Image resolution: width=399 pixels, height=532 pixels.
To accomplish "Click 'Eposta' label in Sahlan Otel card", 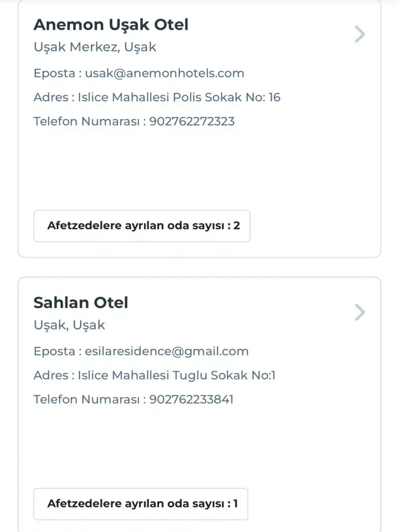I will coord(54,351).
